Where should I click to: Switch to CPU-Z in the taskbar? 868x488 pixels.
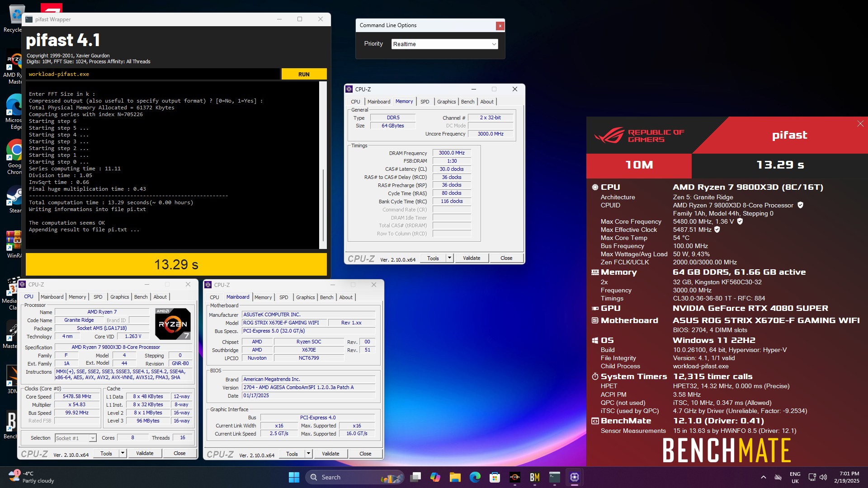tap(575, 477)
